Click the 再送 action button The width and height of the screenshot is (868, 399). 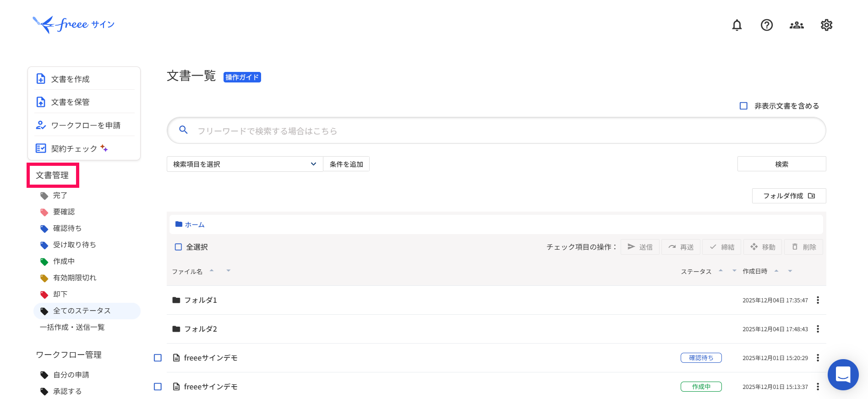(681, 247)
